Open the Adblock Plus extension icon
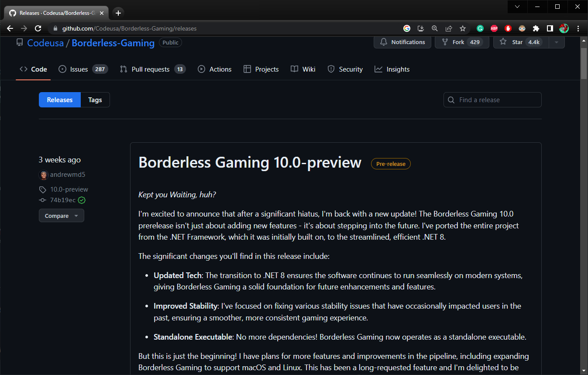Image resolution: width=588 pixels, height=375 pixels. click(494, 28)
